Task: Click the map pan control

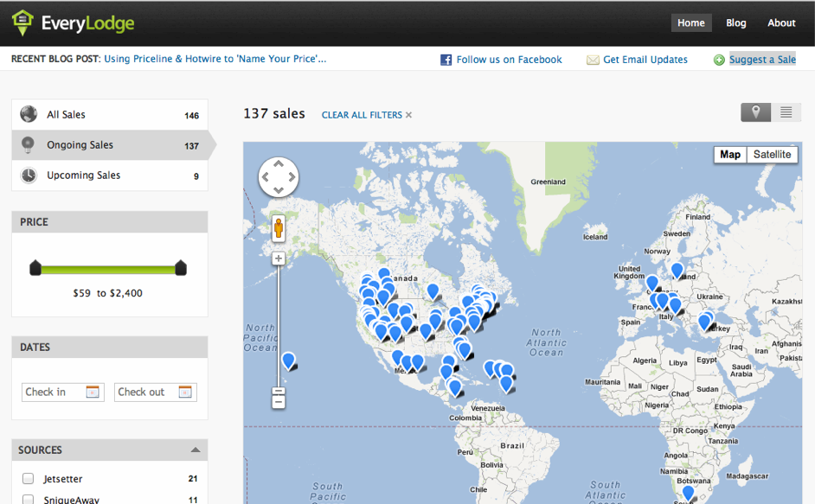Action: tap(279, 177)
